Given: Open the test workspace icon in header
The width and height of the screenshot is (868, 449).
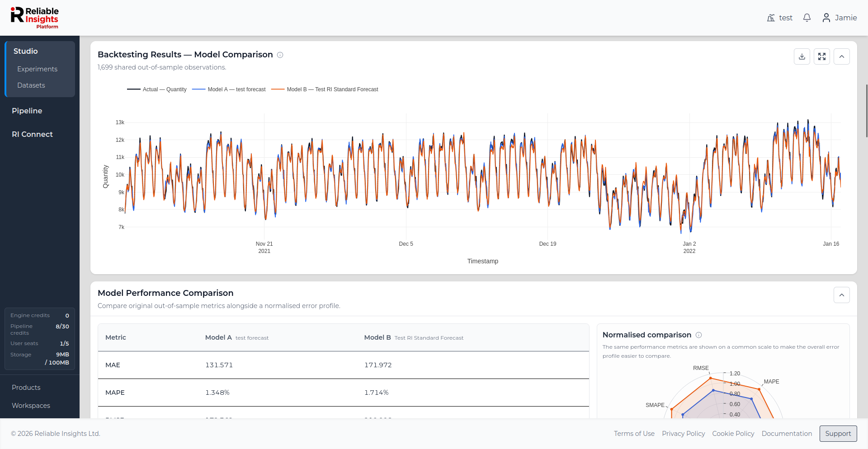Looking at the screenshot, I should (x=771, y=18).
